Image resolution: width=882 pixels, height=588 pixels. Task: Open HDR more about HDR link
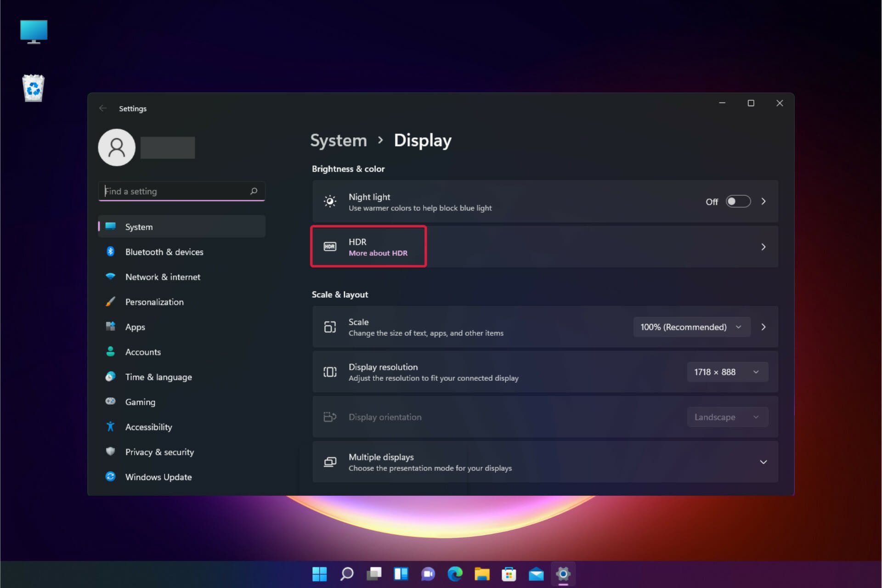(378, 253)
